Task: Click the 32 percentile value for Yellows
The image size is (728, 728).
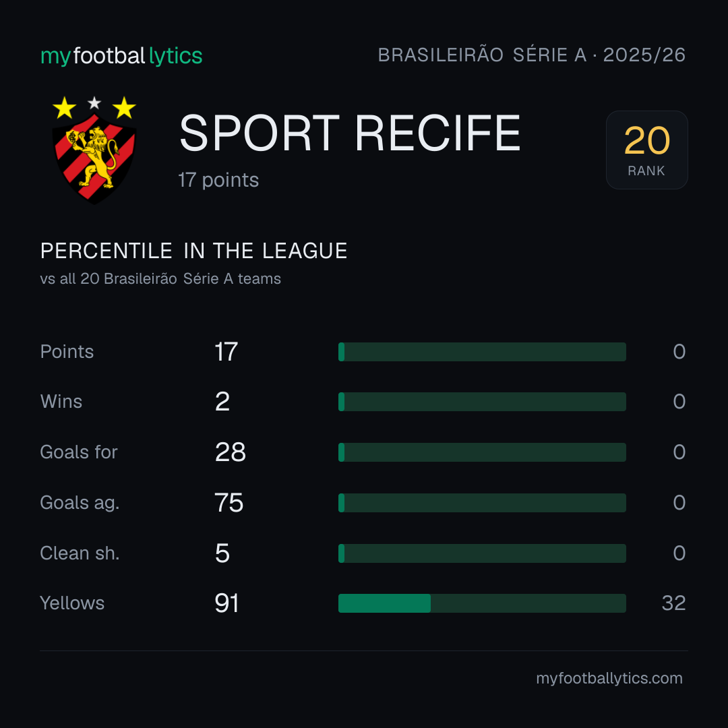Action: coord(673,603)
